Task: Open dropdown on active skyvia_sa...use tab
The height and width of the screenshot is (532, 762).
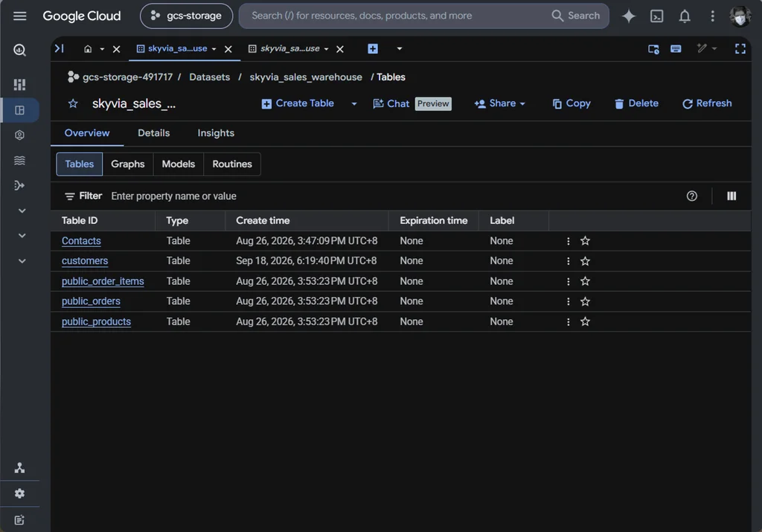Action: (214, 49)
